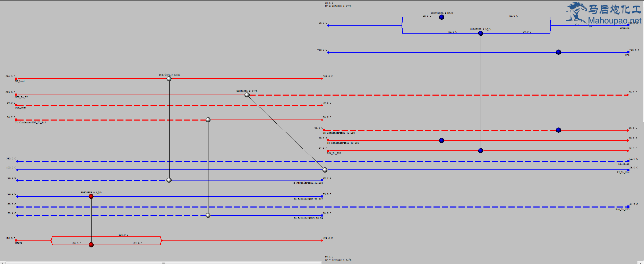Click blue start square of COOLING utility
The image size is (644, 264).
pos(628,25)
